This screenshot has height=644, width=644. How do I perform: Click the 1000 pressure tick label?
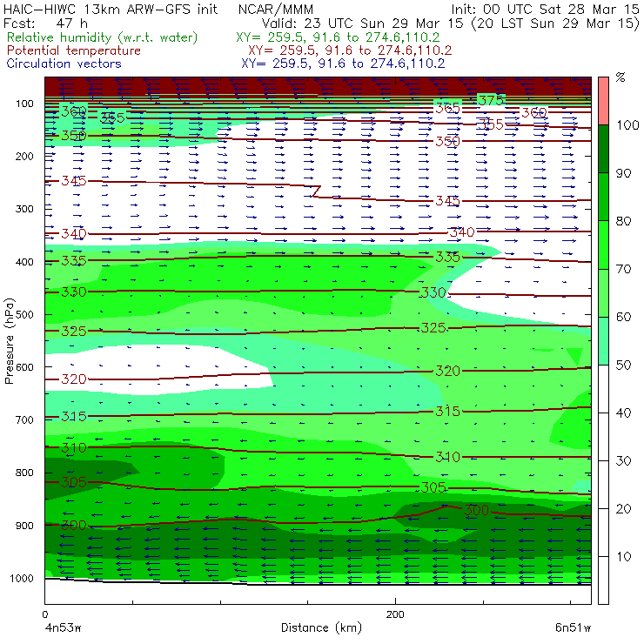click(x=22, y=578)
